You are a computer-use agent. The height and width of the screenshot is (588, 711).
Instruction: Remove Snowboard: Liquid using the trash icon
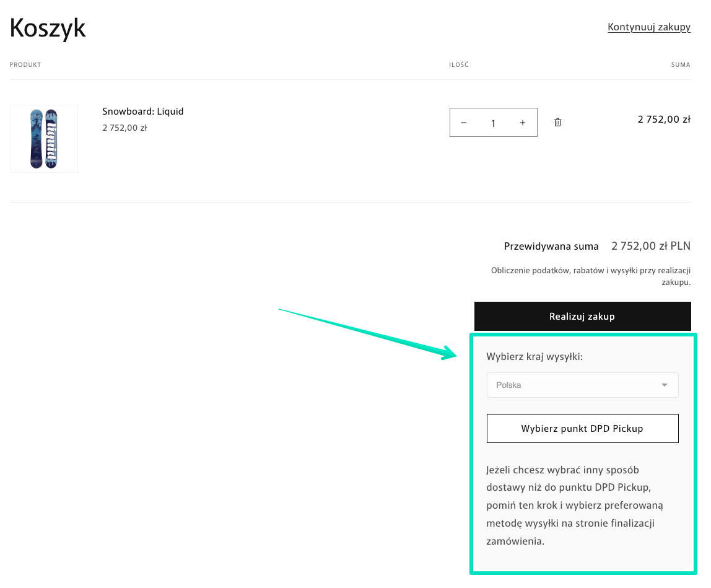point(557,123)
